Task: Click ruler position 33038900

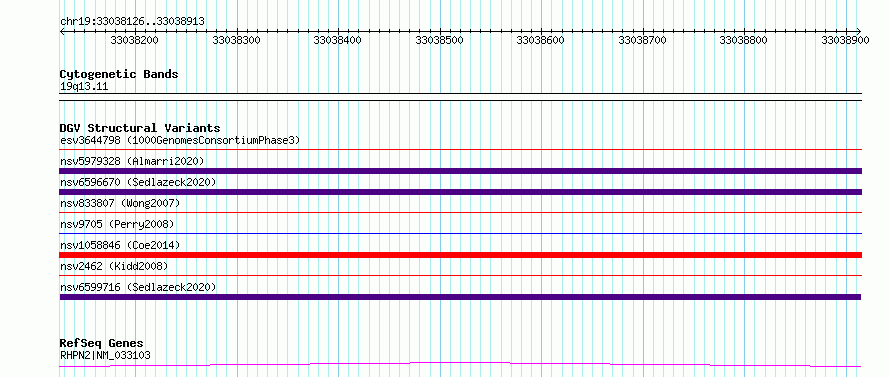Action: click(845, 40)
